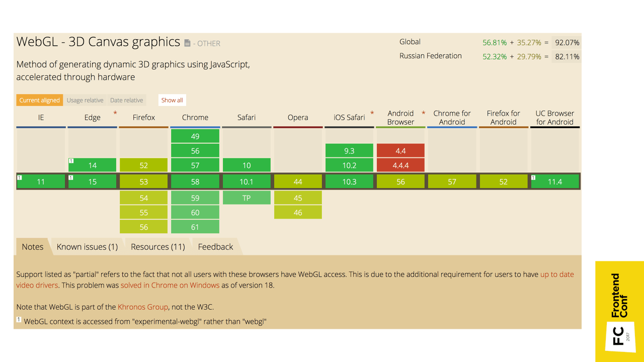
Task: Click the footnote 1 marker before the experimental-webgl note
Action: [19, 319]
